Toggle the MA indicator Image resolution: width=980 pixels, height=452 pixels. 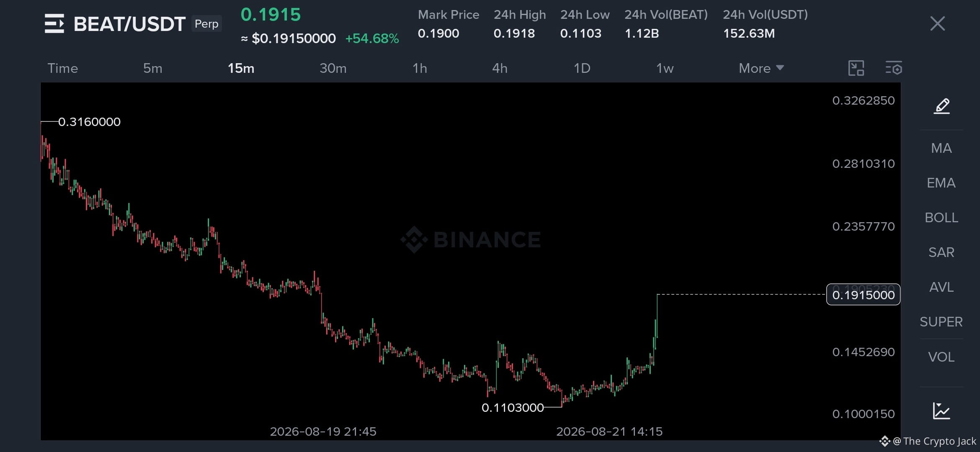click(x=941, y=148)
